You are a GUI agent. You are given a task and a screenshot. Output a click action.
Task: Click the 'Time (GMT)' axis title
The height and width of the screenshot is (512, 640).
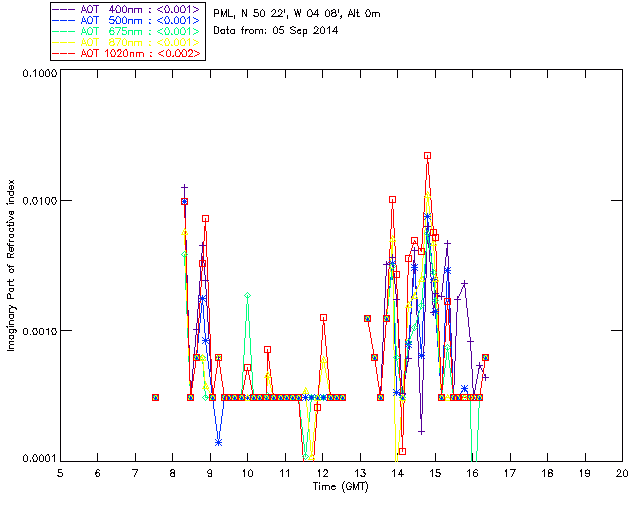click(x=340, y=487)
